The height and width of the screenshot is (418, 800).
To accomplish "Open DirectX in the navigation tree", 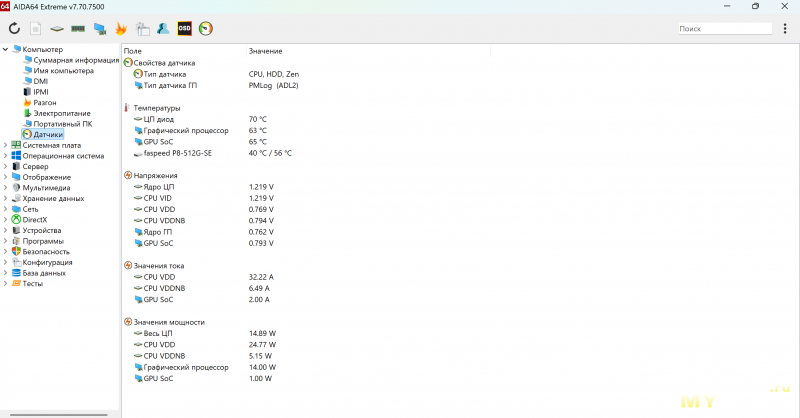I will [34, 220].
